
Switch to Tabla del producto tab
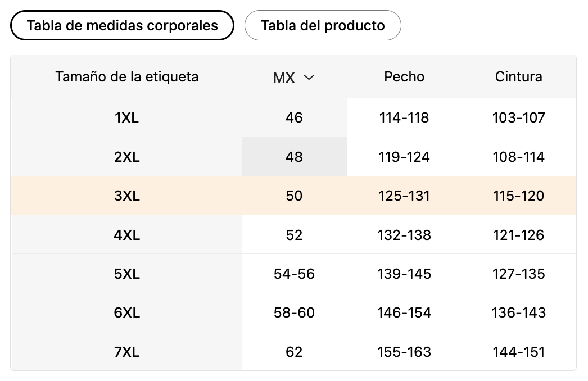click(x=323, y=25)
